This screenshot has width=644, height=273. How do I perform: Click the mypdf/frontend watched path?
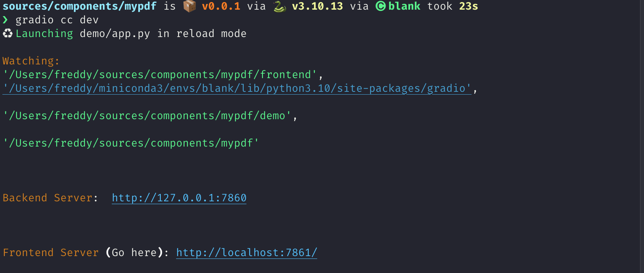160,74
